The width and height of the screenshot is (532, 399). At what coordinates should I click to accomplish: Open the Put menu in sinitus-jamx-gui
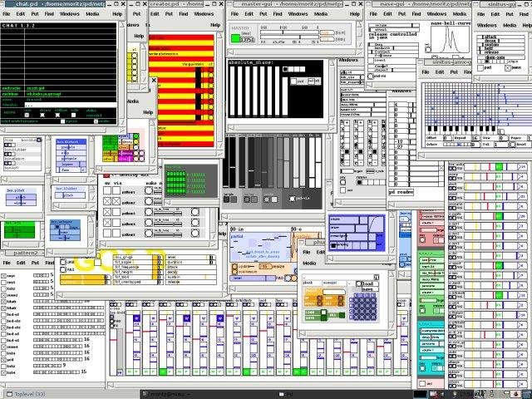456,72
